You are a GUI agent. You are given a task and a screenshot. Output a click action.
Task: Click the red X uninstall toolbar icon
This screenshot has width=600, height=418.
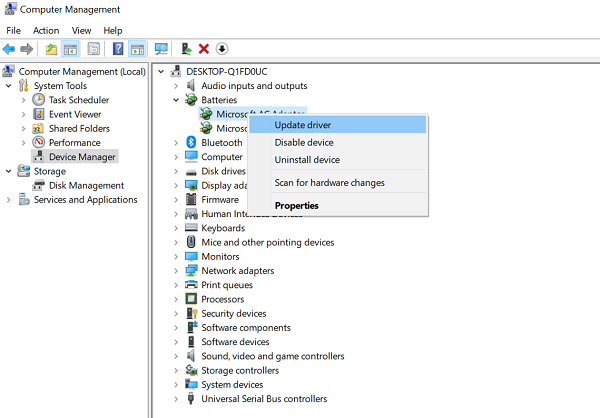coord(204,49)
